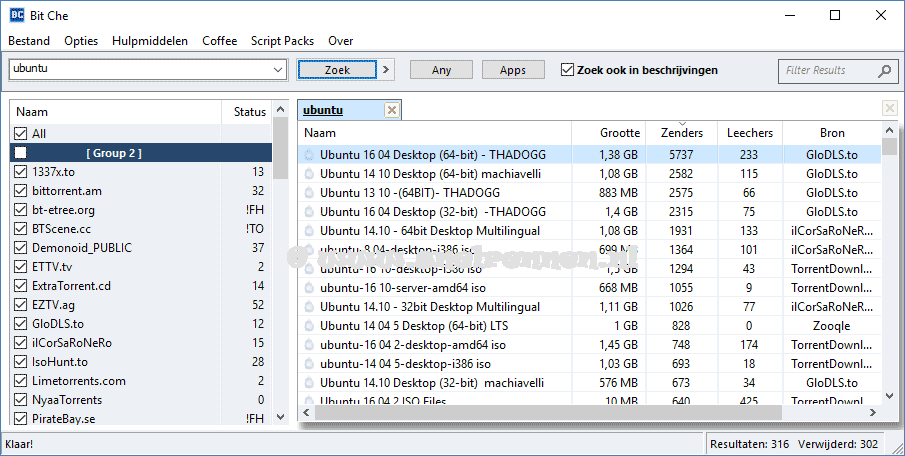Click scroll-down arrow of site list
Screen dimensions: 905x456
coord(281,417)
